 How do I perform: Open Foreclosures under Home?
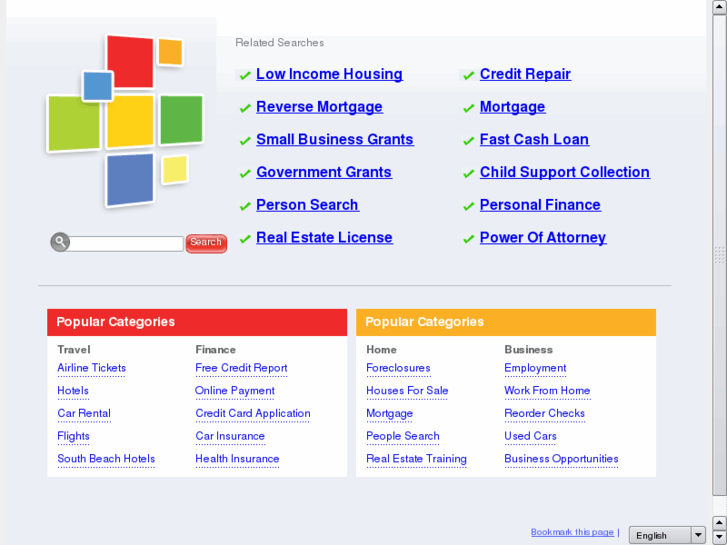(x=398, y=368)
